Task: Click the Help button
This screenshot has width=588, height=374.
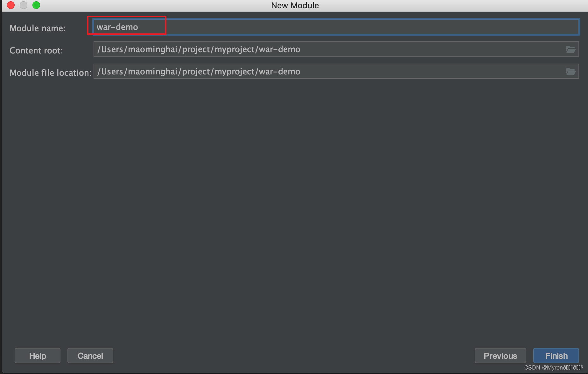Action: click(x=38, y=356)
